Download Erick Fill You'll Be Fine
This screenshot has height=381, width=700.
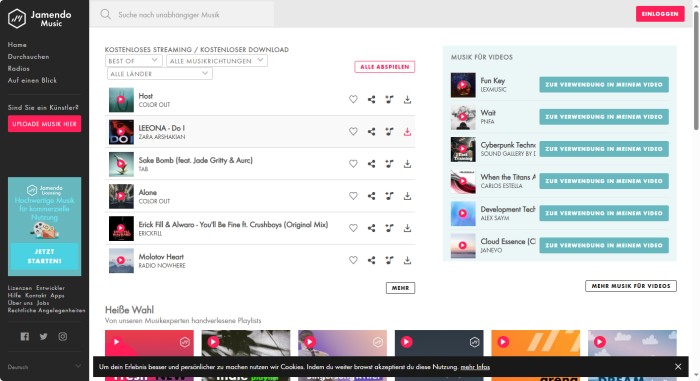407,228
